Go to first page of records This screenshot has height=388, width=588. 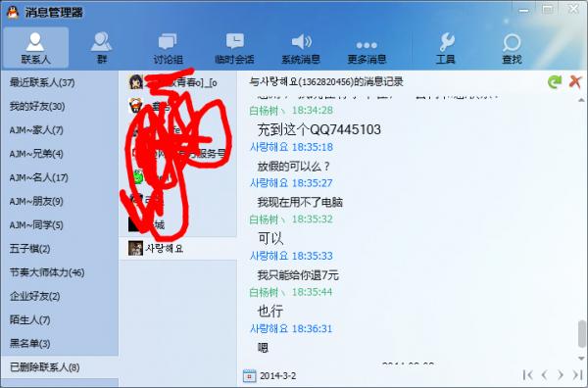pyautogui.click(x=527, y=375)
